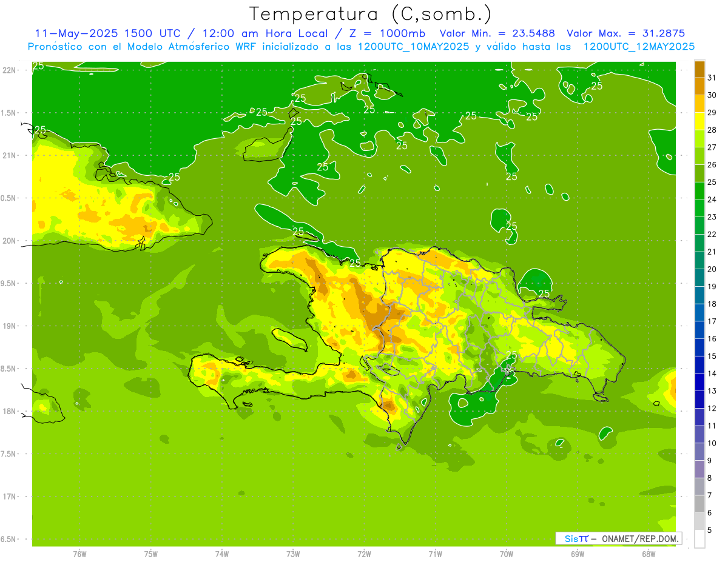Image resolution: width=728 pixels, height=562 pixels.
Task: Click the "1200UTC_10MAY2025" initialization time text
Action: pyautogui.click(x=413, y=47)
